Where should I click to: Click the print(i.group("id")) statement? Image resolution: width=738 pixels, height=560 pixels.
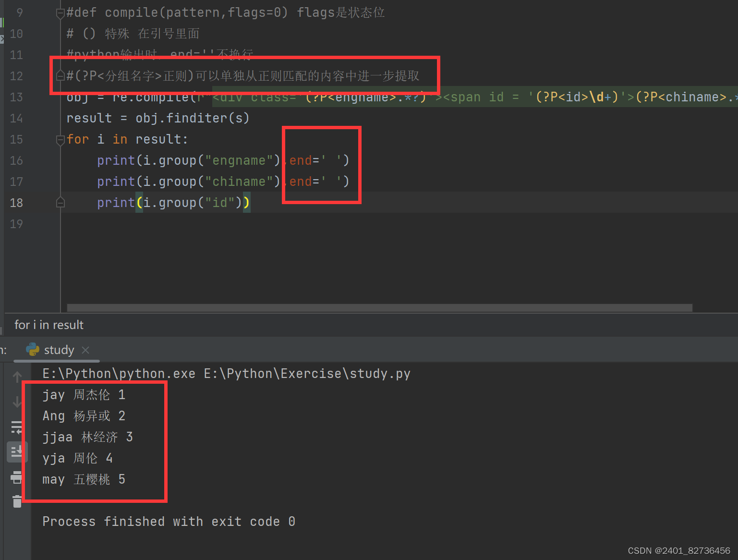[173, 203]
